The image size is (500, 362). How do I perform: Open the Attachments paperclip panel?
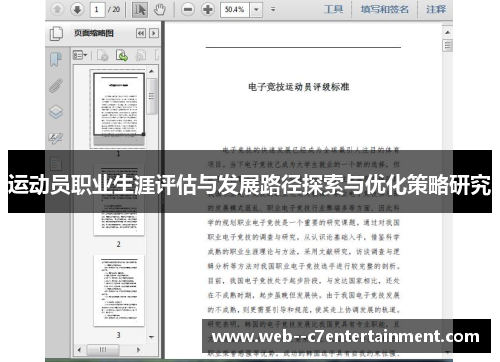point(56,86)
